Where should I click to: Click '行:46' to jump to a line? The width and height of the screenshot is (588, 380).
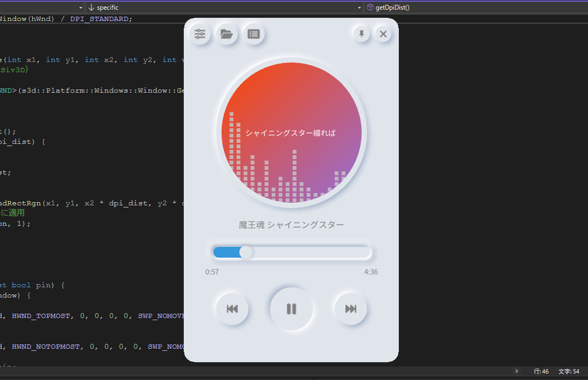[x=541, y=371]
